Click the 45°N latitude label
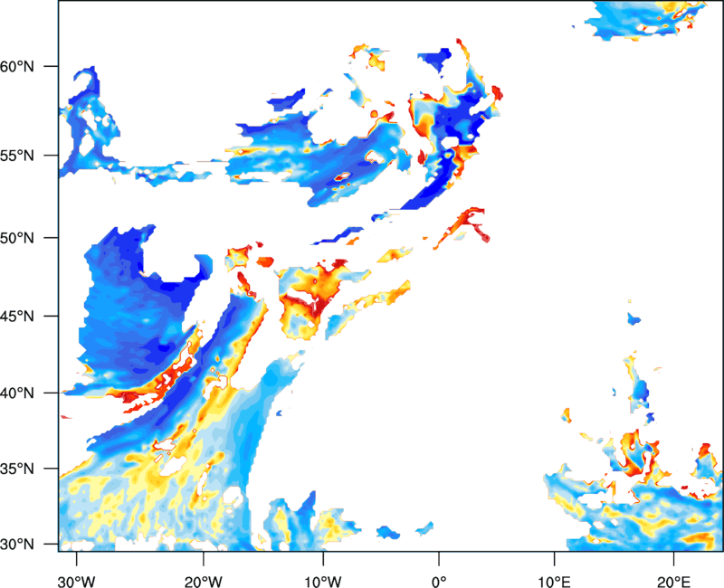The width and height of the screenshot is (724, 588). (17, 316)
